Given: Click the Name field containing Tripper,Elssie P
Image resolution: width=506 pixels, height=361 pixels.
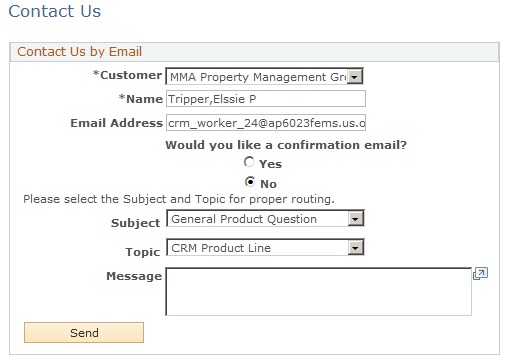Looking at the screenshot, I should pyautogui.click(x=266, y=99).
